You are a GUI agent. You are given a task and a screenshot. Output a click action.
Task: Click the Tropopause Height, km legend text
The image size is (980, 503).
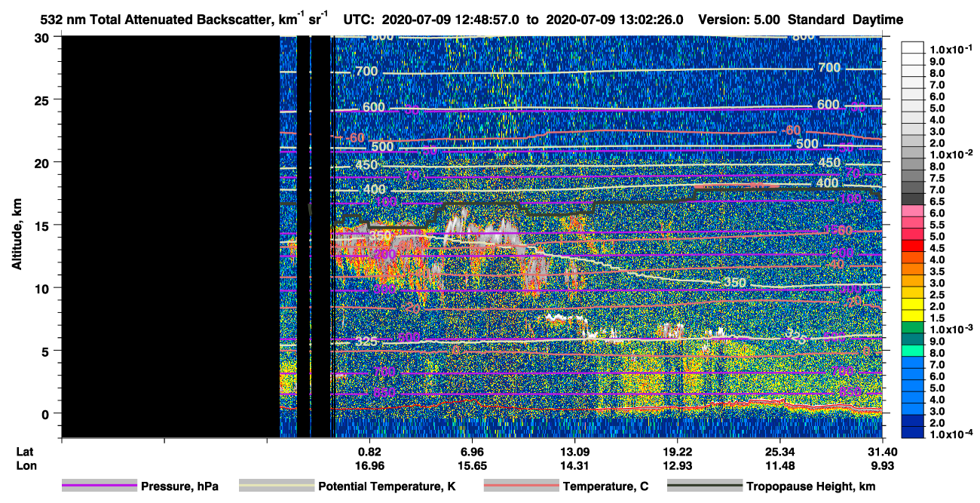coord(811,487)
